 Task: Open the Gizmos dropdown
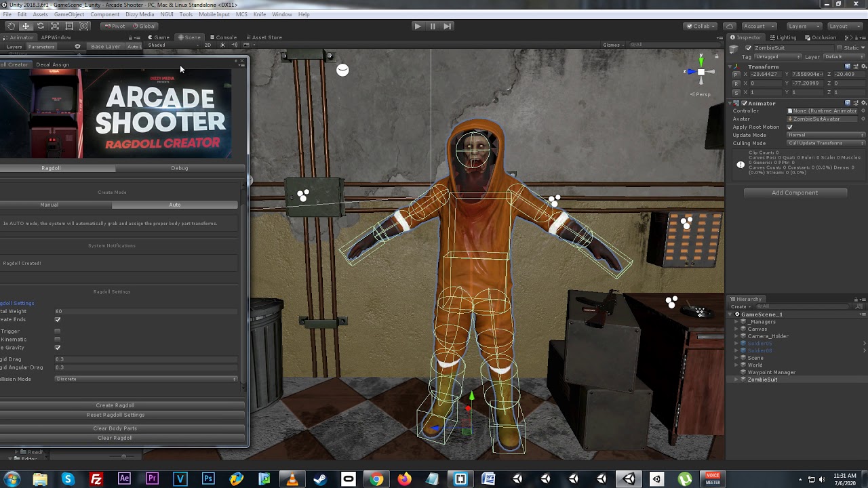614,45
